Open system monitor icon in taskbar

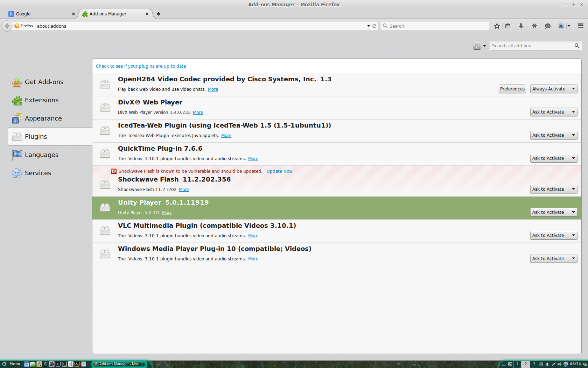click(x=77, y=364)
